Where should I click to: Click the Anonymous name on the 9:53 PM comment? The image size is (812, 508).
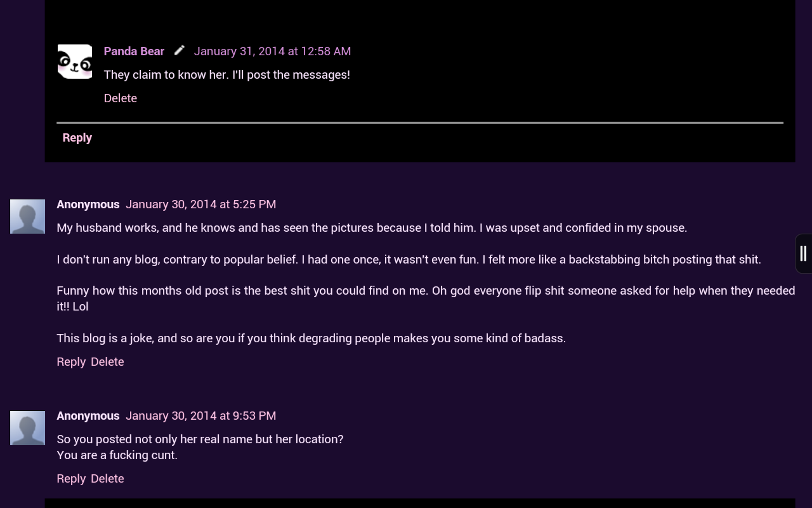(x=88, y=415)
